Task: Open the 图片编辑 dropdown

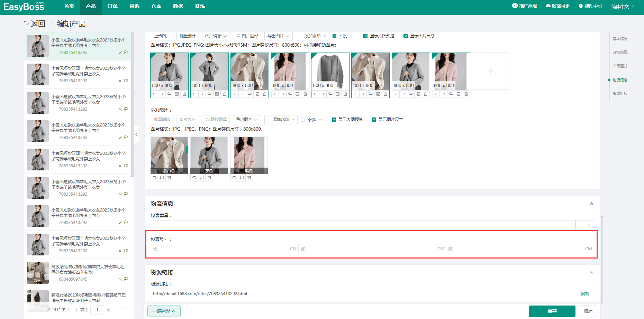Action: (x=216, y=36)
